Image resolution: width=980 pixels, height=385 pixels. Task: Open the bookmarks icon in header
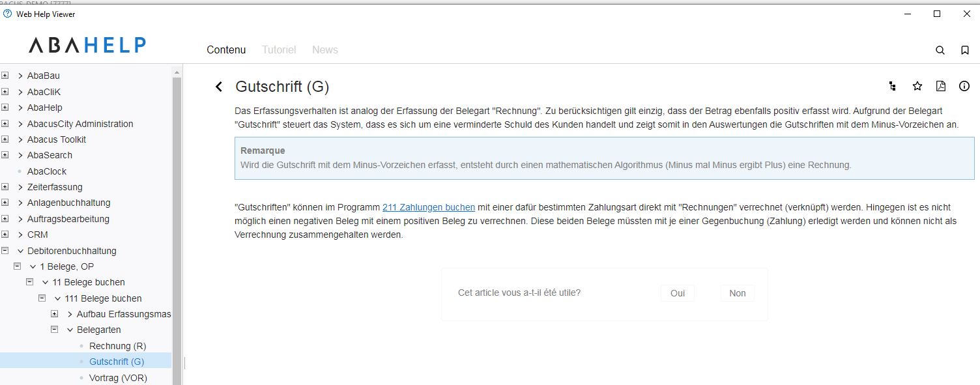pos(965,50)
